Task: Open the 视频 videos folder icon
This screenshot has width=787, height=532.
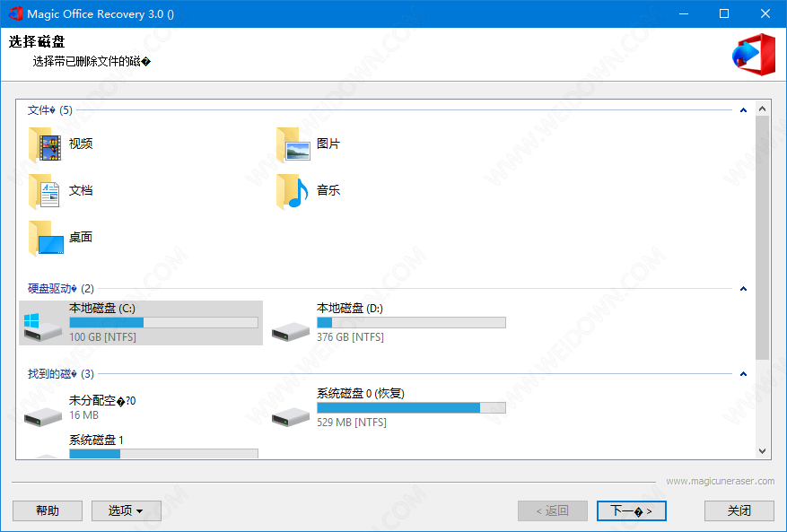Action: pyautogui.click(x=45, y=144)
